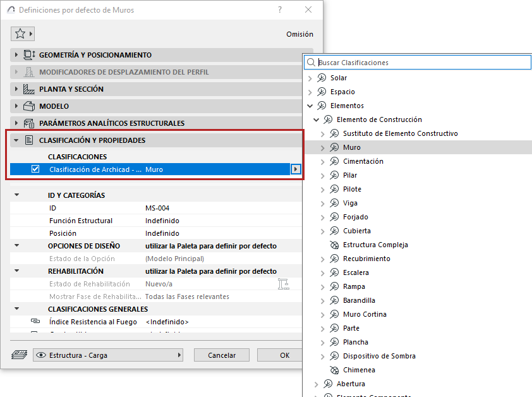Select Pilote classification
Screen dimensions: 532x397
coord(352,189)
